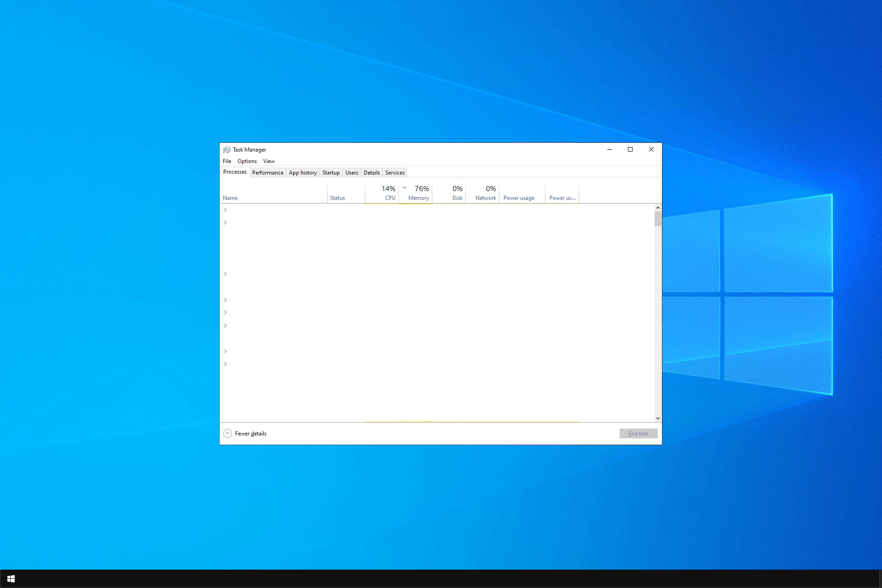882x588 pixels.
Task: Click the truncated 'Power us...' trend header
Action: pyautogui.click(x=562, y=194)
